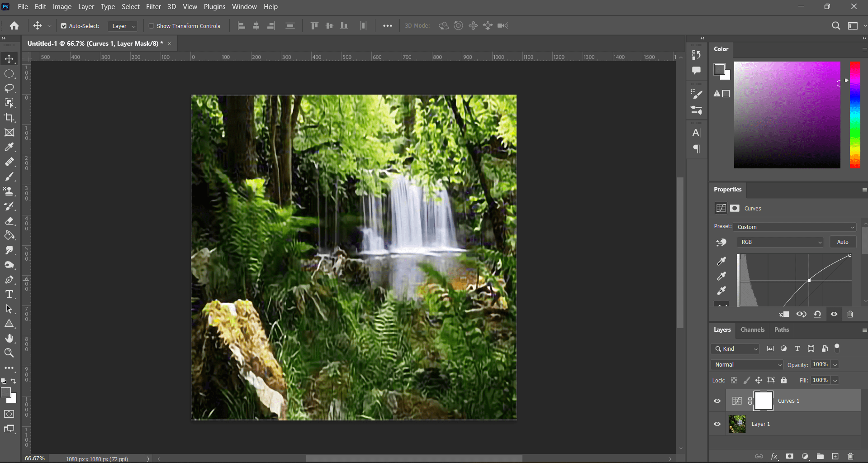Select the Horizontal Type tool
The image size is (868, 463).
click(x=9, y=294)
